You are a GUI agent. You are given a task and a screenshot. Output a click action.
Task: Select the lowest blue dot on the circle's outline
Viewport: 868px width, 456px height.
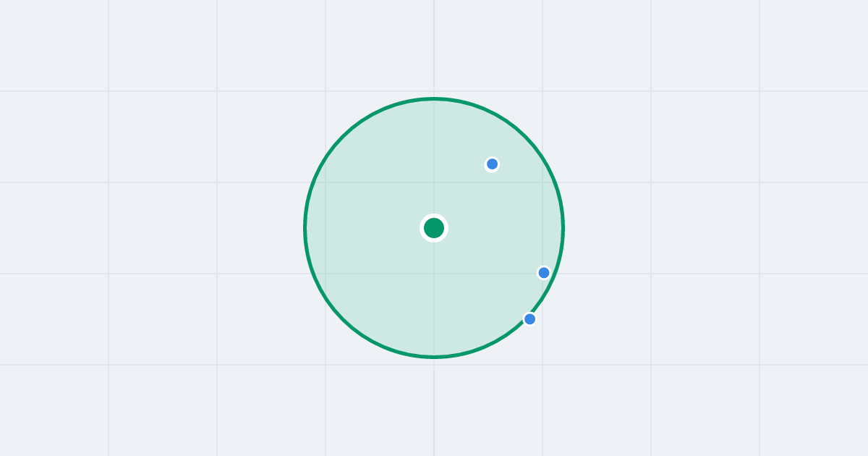click(x=529, y=319)
